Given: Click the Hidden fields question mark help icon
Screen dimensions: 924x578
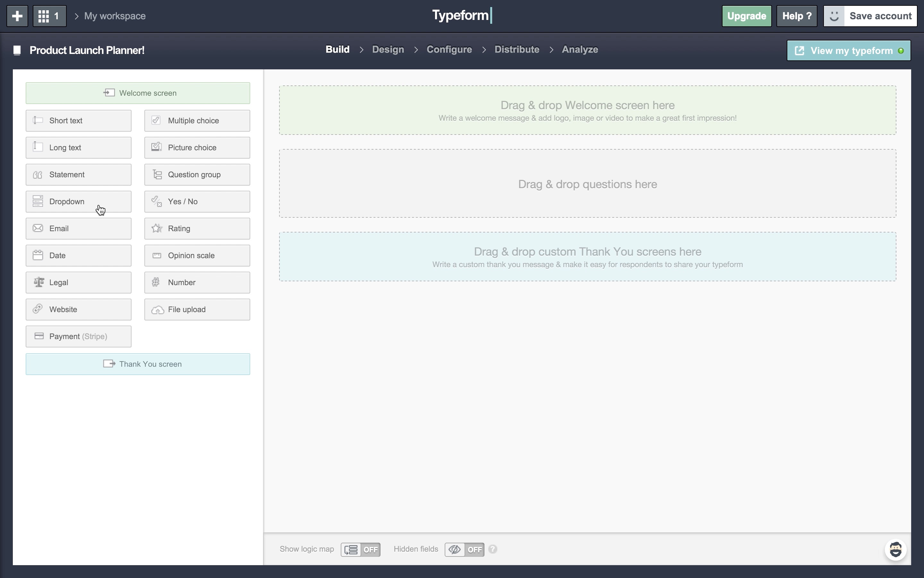Looking at the screenshot, I should [x=492, y=549].
